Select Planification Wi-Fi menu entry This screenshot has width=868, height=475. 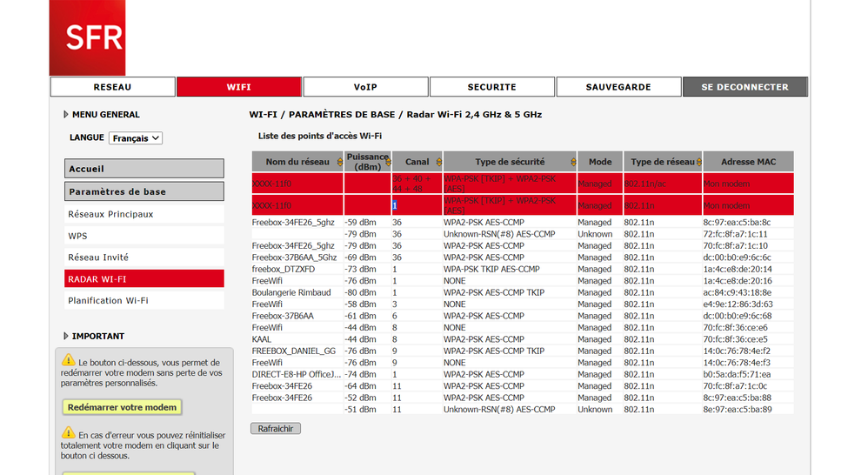coord(108,301)
